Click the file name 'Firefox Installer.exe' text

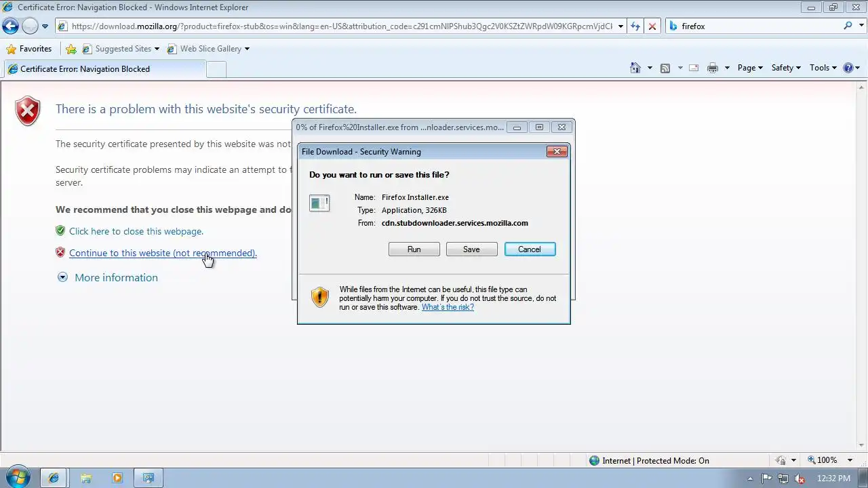point(415,197)
